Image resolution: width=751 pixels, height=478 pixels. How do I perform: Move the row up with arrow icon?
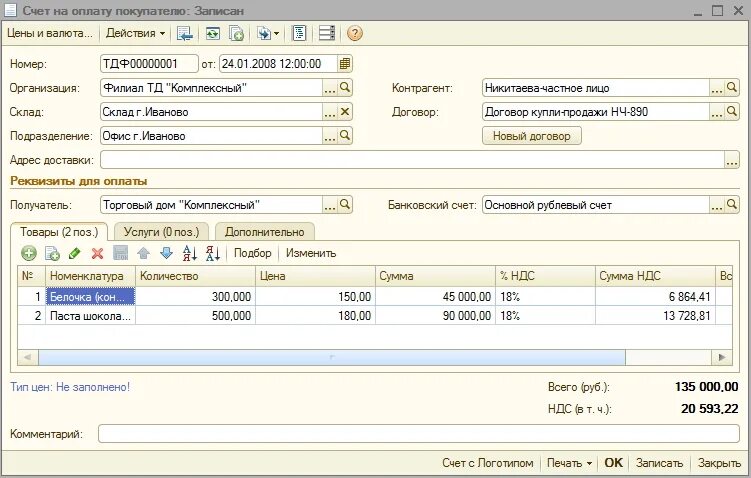click(143, 253)
